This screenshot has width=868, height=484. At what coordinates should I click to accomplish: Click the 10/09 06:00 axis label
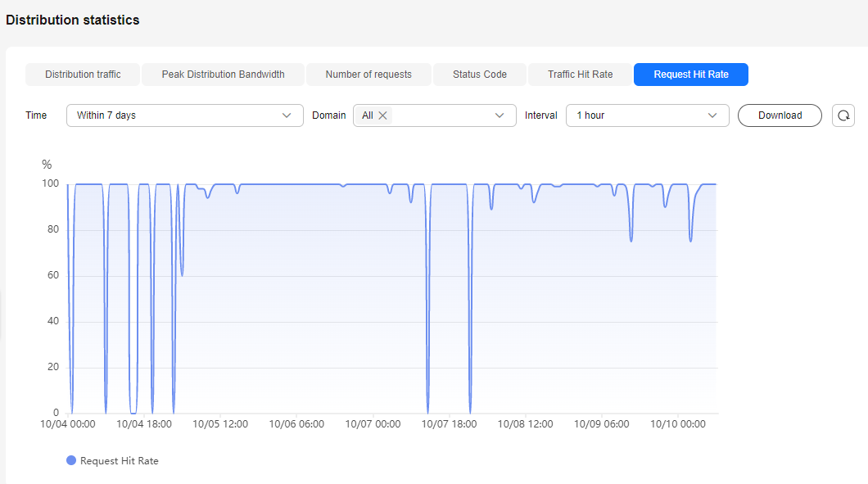pyautogui.click(x=602, y=424)
